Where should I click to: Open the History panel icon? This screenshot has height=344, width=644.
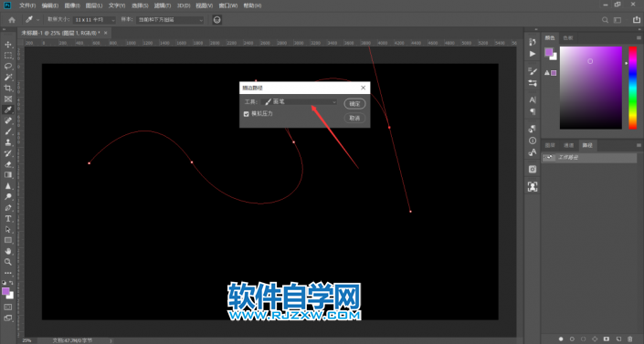pos(533,42)
